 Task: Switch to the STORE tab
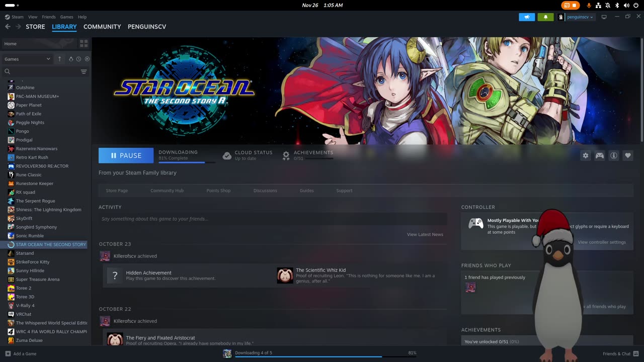[35, 27]
